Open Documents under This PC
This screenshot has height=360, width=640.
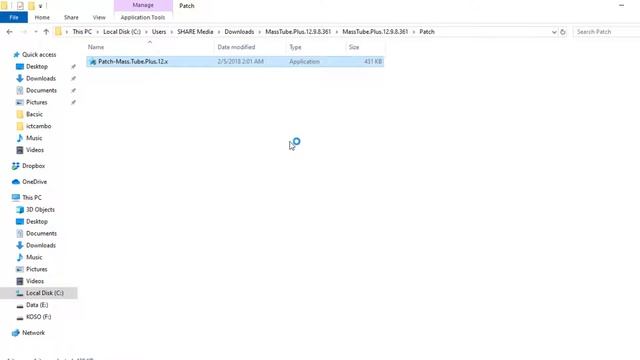click(x=41, y=233)
